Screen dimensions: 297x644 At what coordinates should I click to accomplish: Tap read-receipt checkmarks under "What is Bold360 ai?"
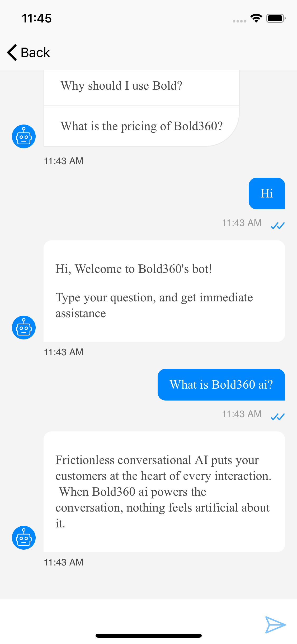pyautogui.click(x=278, y=417)
